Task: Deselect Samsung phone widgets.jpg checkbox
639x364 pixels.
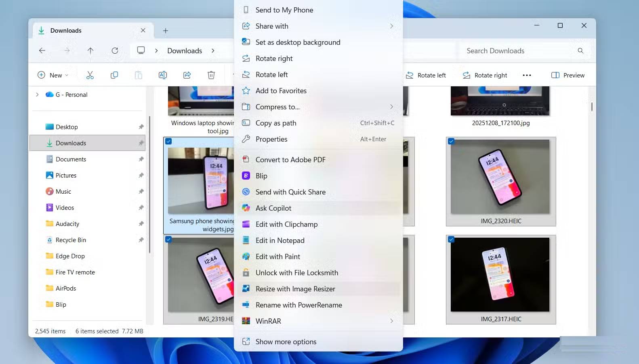Action: pyautogui.click(x=168, y=141)
